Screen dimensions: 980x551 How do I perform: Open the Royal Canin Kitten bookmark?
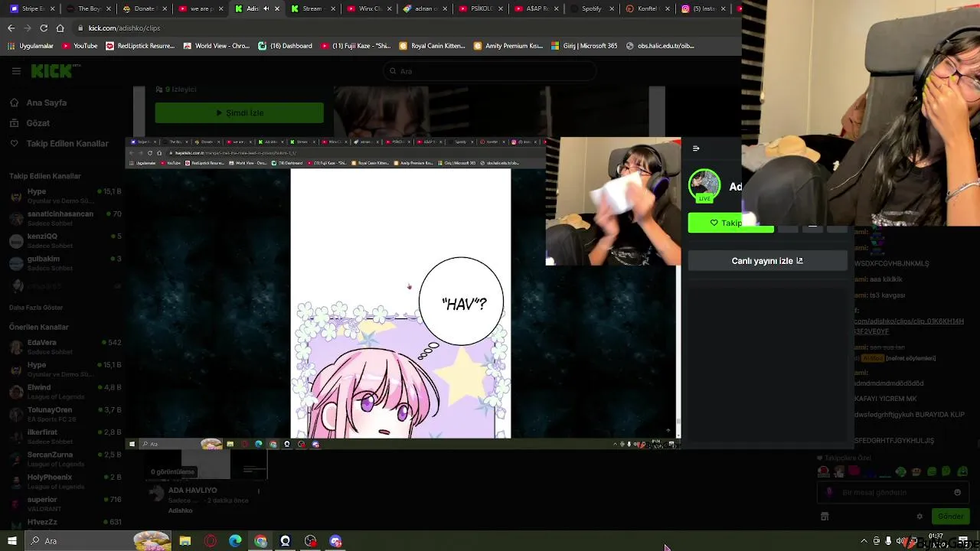click(433, 46)
